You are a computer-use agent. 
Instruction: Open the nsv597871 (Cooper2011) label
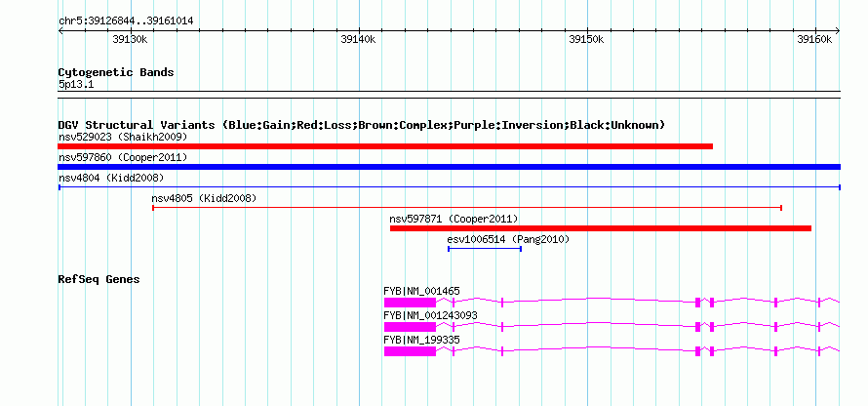454,219
